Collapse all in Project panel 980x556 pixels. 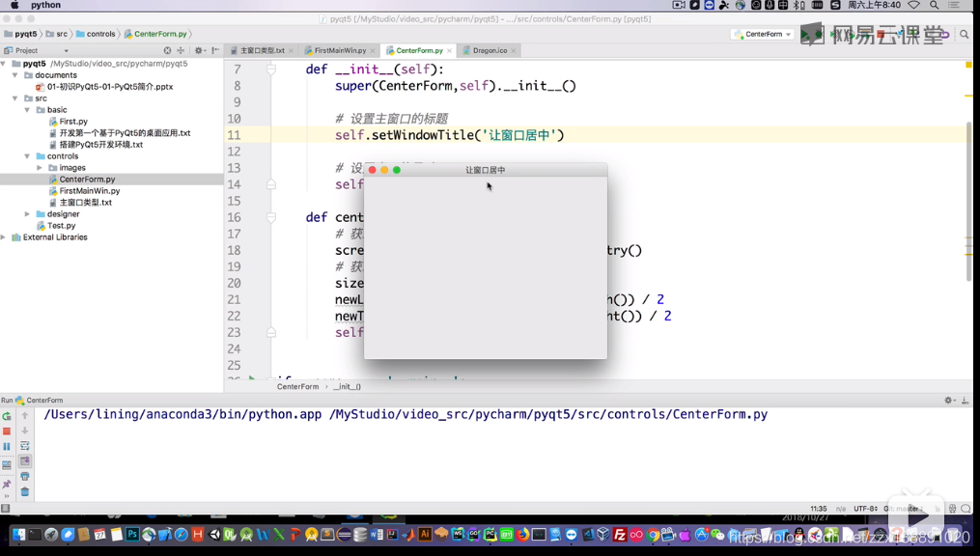tap(181, 50)
